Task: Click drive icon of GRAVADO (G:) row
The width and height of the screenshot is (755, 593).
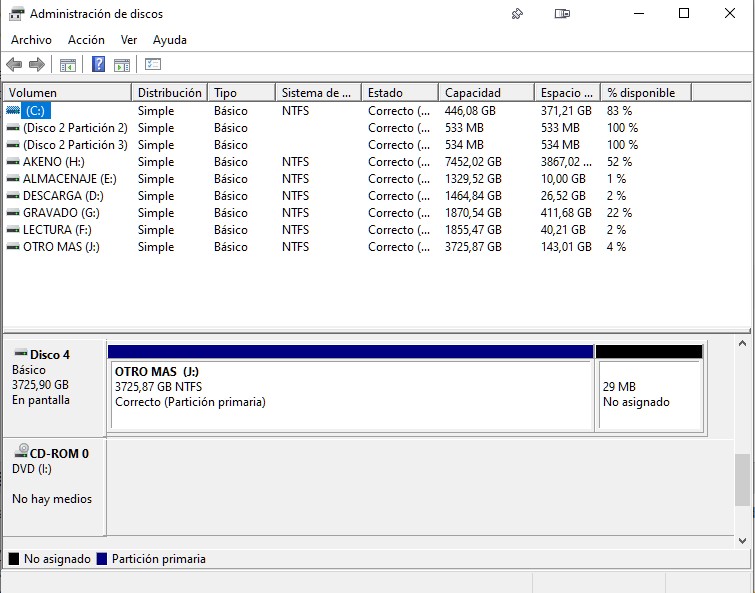Action: (13, 213)
